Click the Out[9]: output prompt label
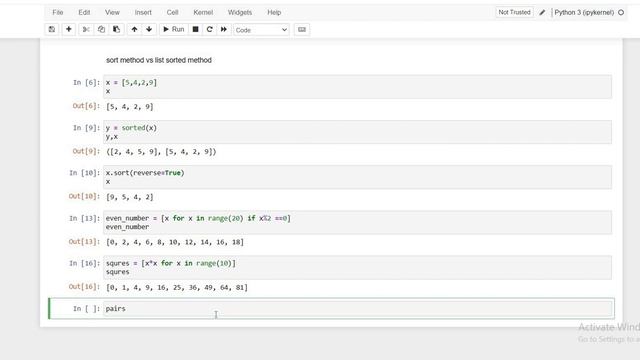The image size is (640, 360). [x=86, y=151]
